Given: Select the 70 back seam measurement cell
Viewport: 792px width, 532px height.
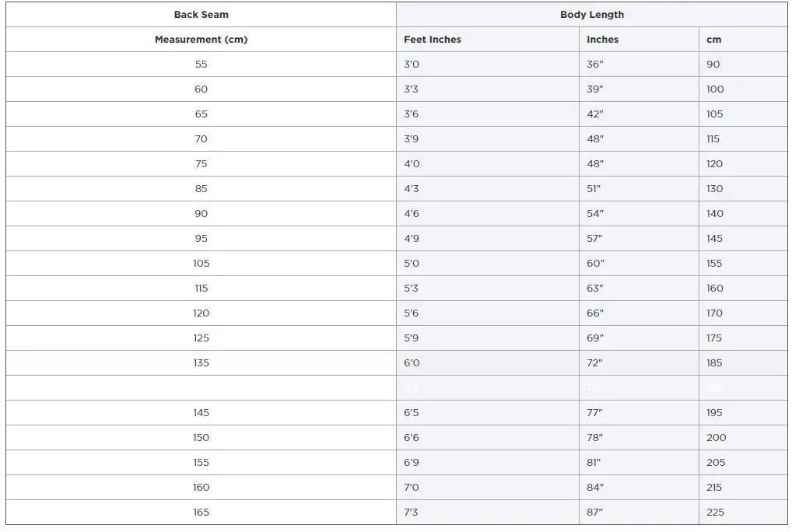Looking at the screenshot, I should click(201, 139).
